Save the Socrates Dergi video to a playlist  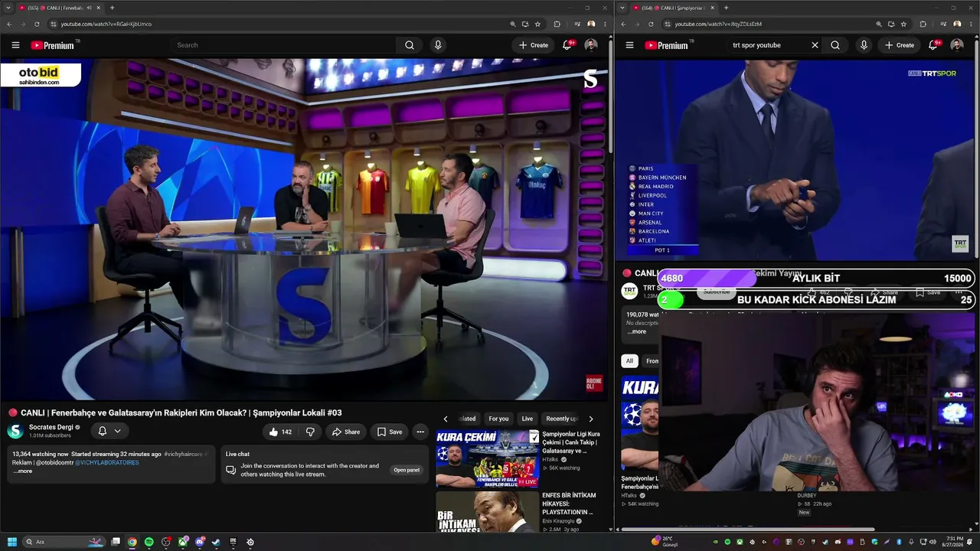coord(390,432)
